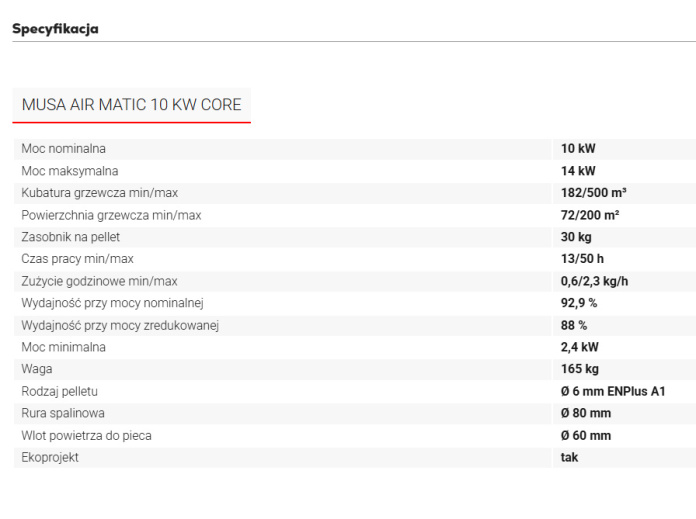The image size is (696, 519).
Task: Click Kubatura grzewcza min/max label
Action: tap(99, 193)
